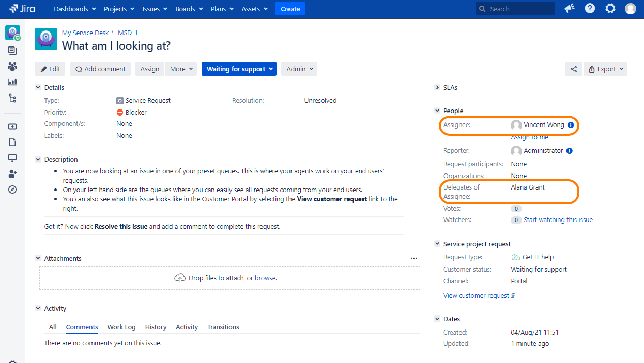Click the notifications megaphone icon
This screenshot has height=363, width=644.
(570, 9)
